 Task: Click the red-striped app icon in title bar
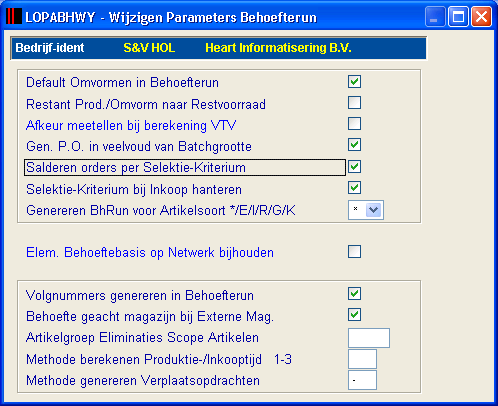(14, 16)
